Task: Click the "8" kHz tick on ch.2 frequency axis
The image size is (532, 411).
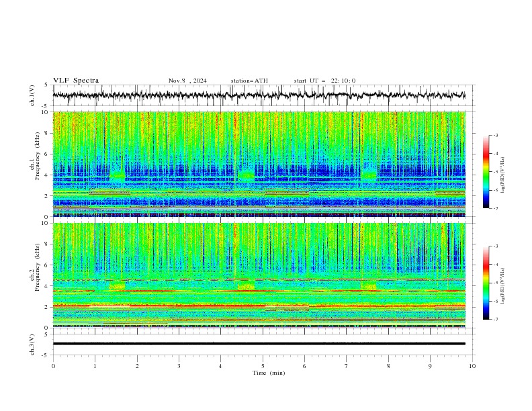Action: 47,244
